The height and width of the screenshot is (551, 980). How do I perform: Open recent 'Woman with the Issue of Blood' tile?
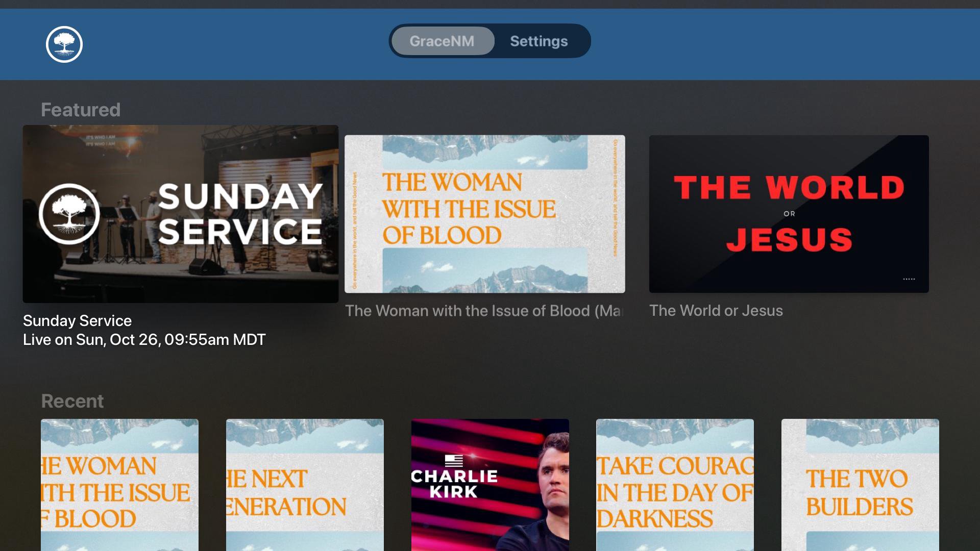pos(120,485)
